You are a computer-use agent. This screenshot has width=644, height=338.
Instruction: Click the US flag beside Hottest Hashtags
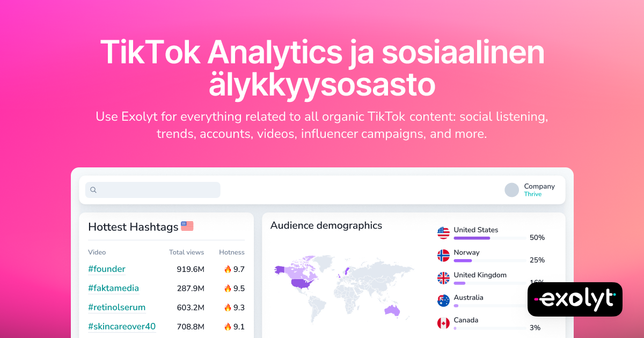tap(187, 226)
